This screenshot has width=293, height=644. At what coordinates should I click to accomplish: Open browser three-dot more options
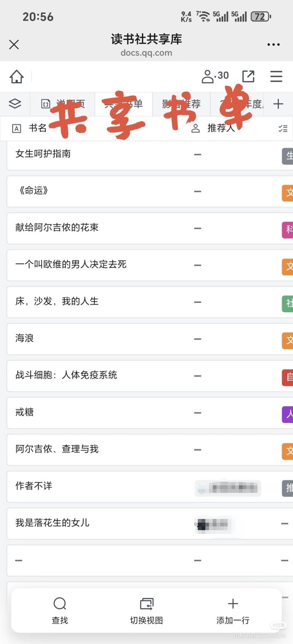[273, 44]
